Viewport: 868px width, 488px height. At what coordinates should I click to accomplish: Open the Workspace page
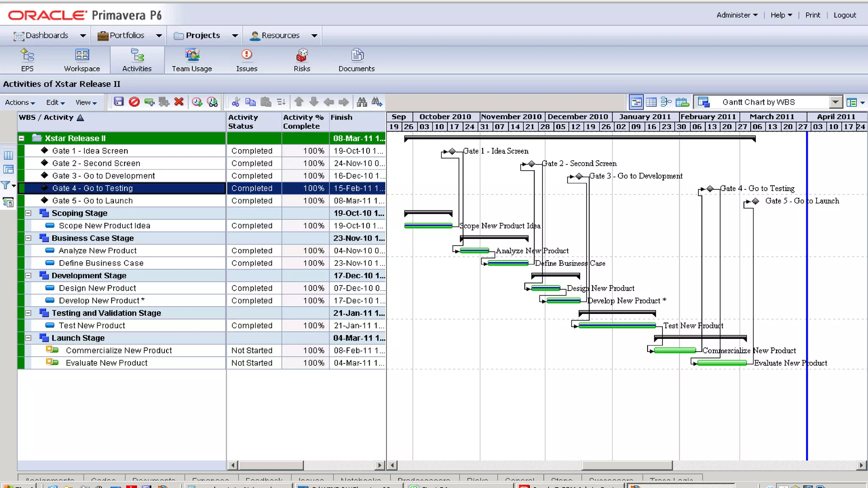coord(82,60)
